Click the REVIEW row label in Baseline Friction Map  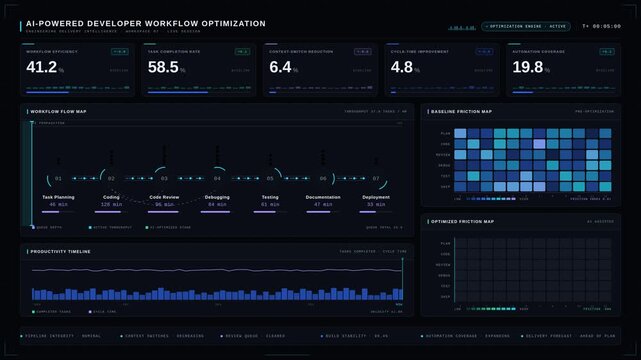443,155
